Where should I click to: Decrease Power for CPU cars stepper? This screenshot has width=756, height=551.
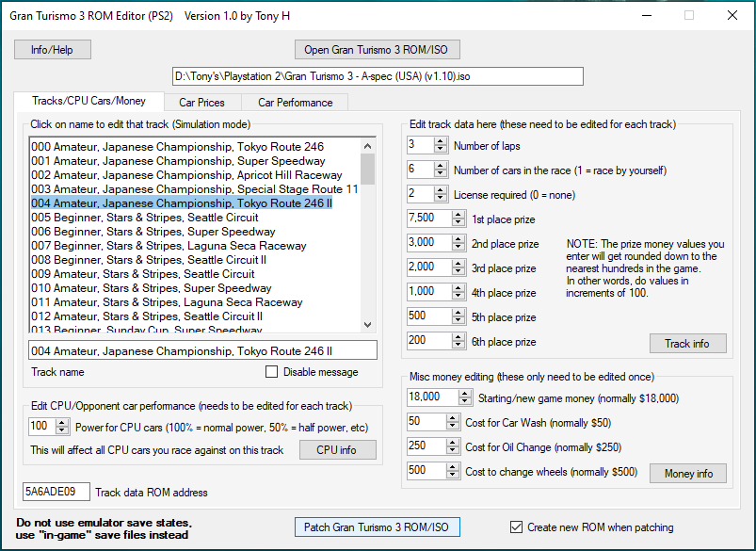(61, 430)
